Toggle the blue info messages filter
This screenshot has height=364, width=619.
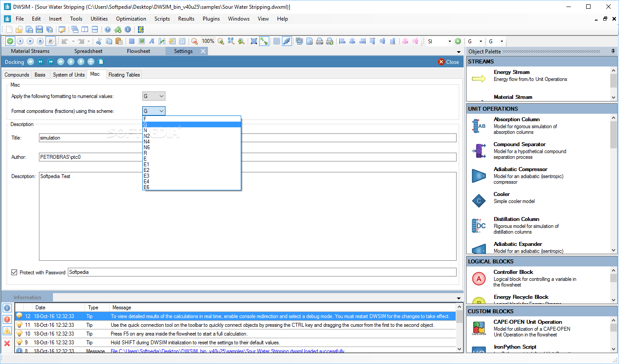(x=7, y=308)
